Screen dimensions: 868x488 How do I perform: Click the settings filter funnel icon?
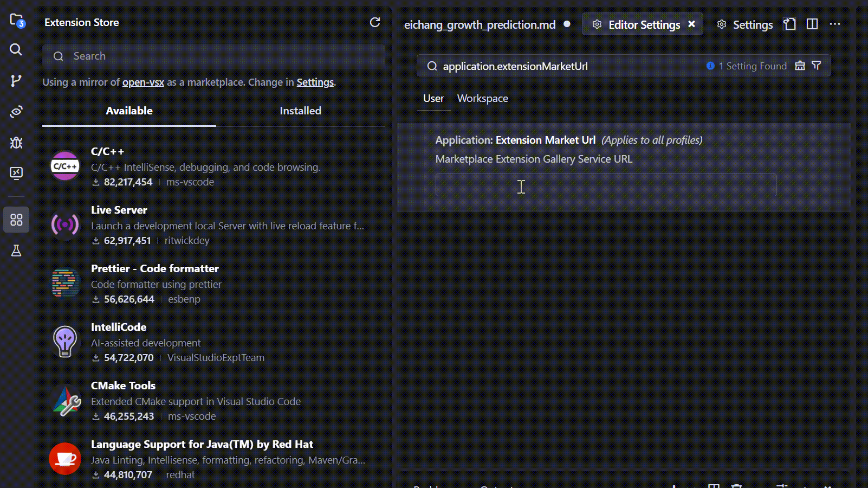point(817,66)
